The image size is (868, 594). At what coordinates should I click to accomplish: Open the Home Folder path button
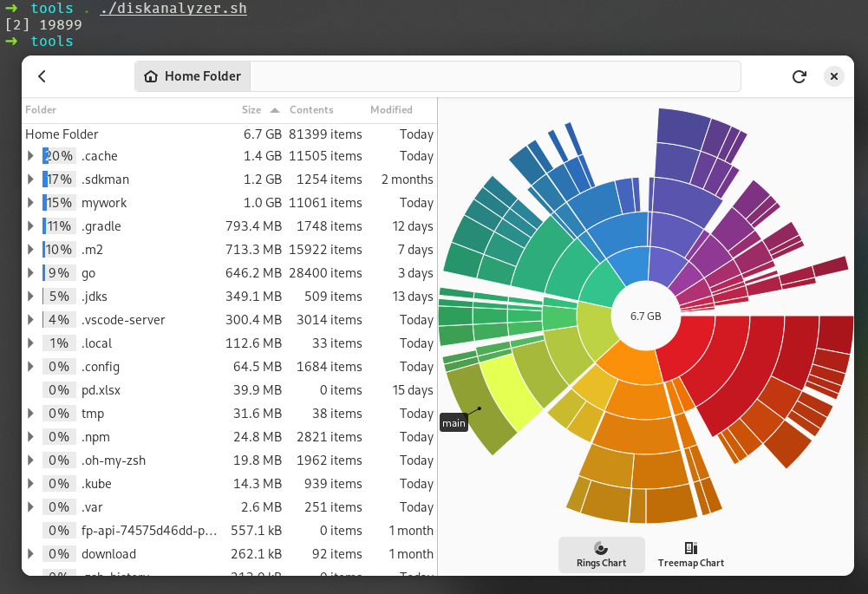point(193,76)
